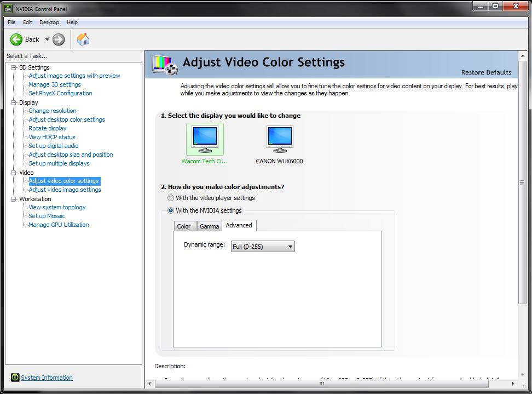Screen dimensions: 532x394
Task: Open View HDCP status
Action: pos(52,137)
